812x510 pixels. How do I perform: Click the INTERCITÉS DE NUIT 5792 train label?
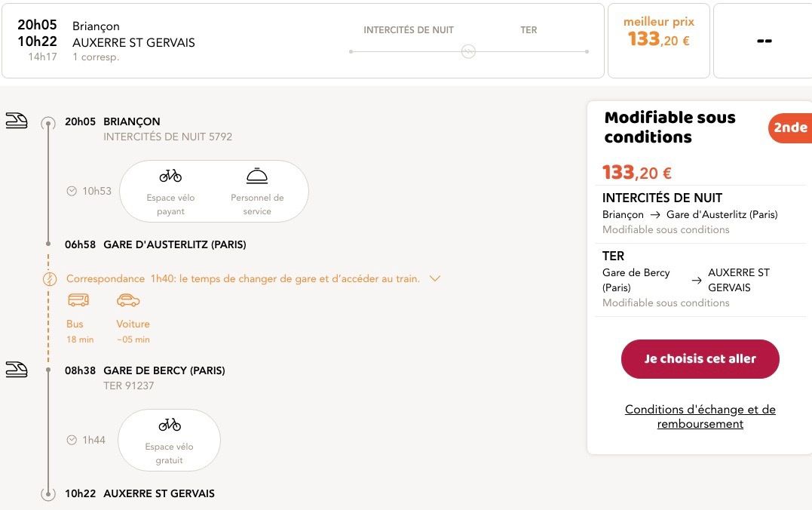(167, 137)
